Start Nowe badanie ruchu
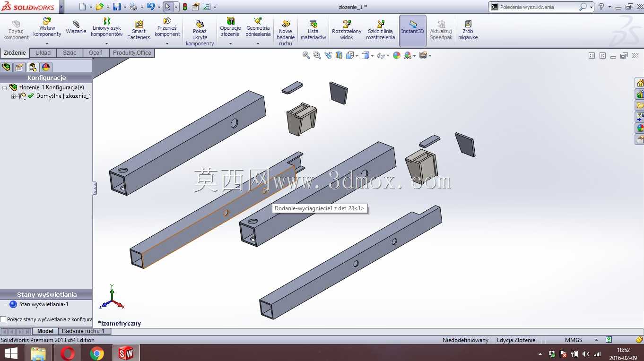The image size is (644, 361). tap(286, 33)
